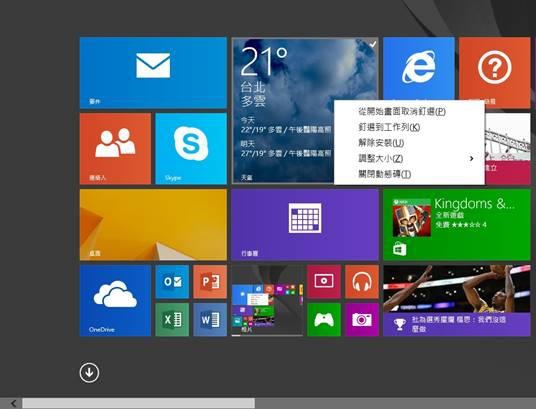
Task: Open the Video tile
Action: pyautogui.click(x=324, y=282)
